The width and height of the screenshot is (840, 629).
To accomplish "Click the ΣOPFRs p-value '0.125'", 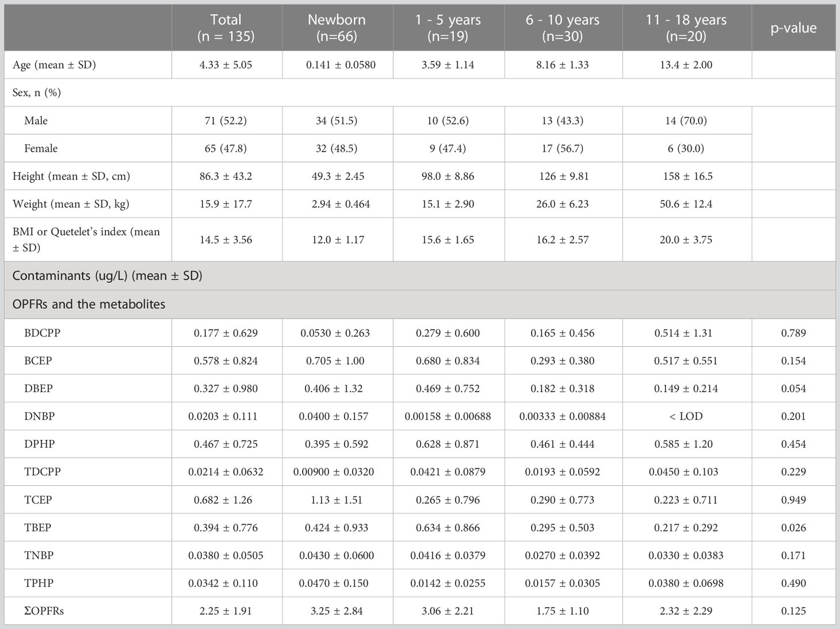I will click(x=793, y=611).
